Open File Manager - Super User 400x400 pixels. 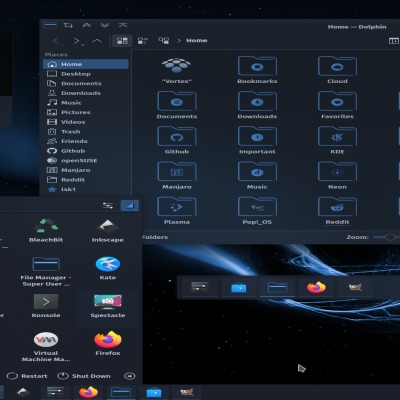[x=46, y=271]
